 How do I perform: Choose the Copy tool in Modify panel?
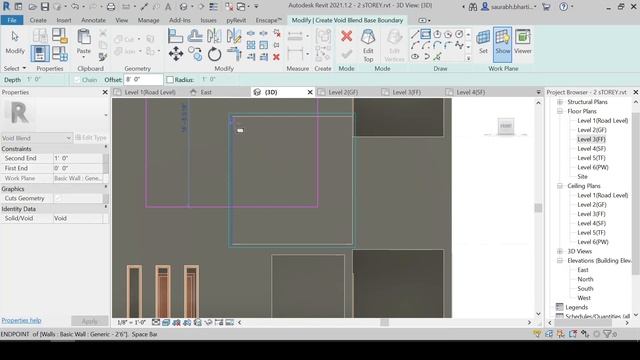point(195,53)
